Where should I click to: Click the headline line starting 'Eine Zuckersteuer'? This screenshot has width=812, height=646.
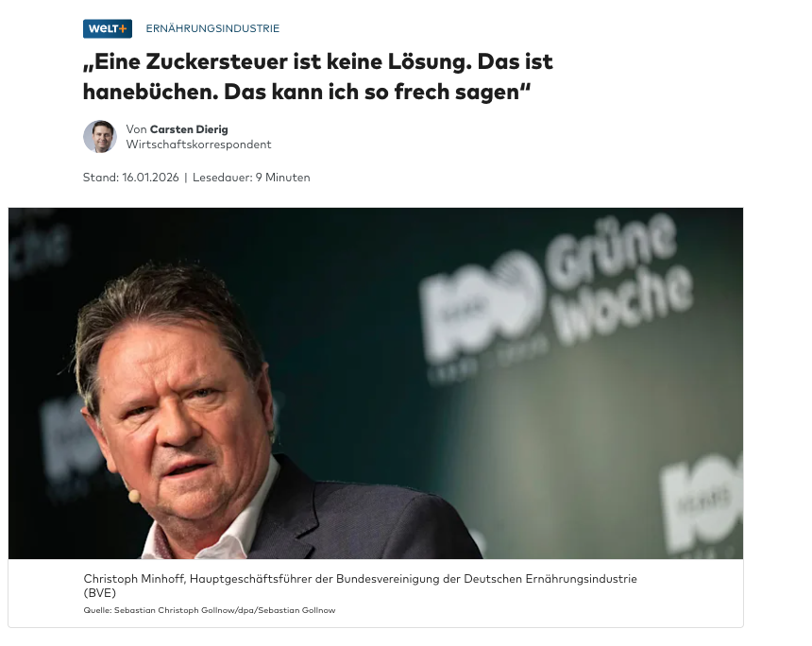[318, 61]
